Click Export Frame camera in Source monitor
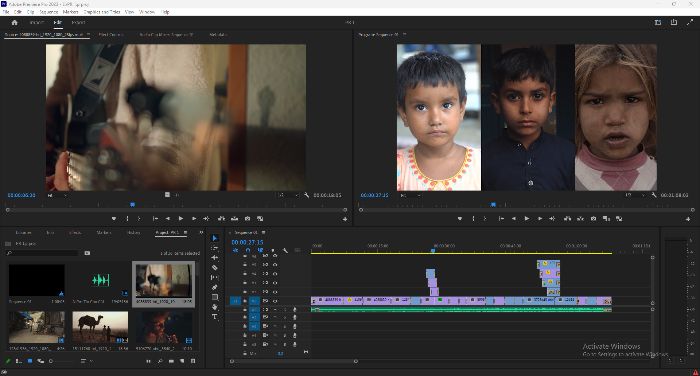This screenshot has width=700, height=376. point(247,219)
